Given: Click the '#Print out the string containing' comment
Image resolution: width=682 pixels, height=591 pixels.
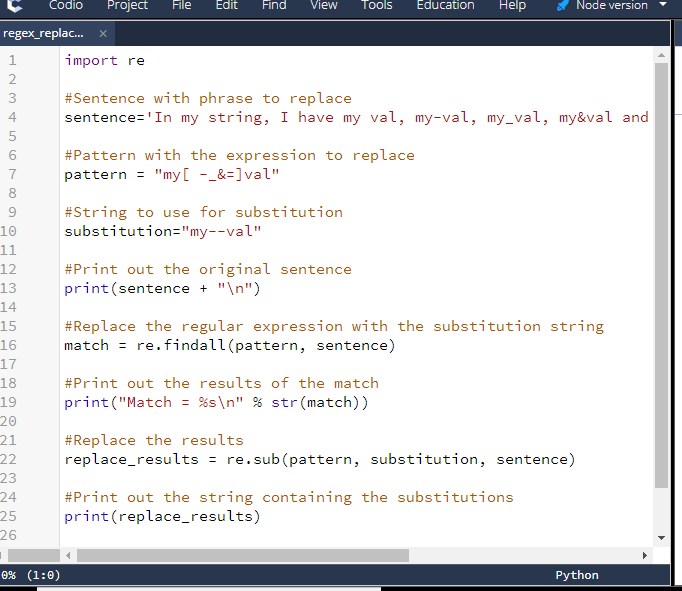Looking at the screenshot, I should [x=289, y=498].
